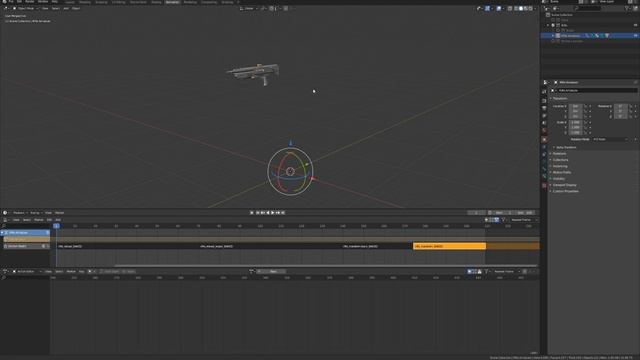Viewport: 640px width, 360px height.
Task: Toggle auto keying in the timeline
Action: tap(252, 213)
